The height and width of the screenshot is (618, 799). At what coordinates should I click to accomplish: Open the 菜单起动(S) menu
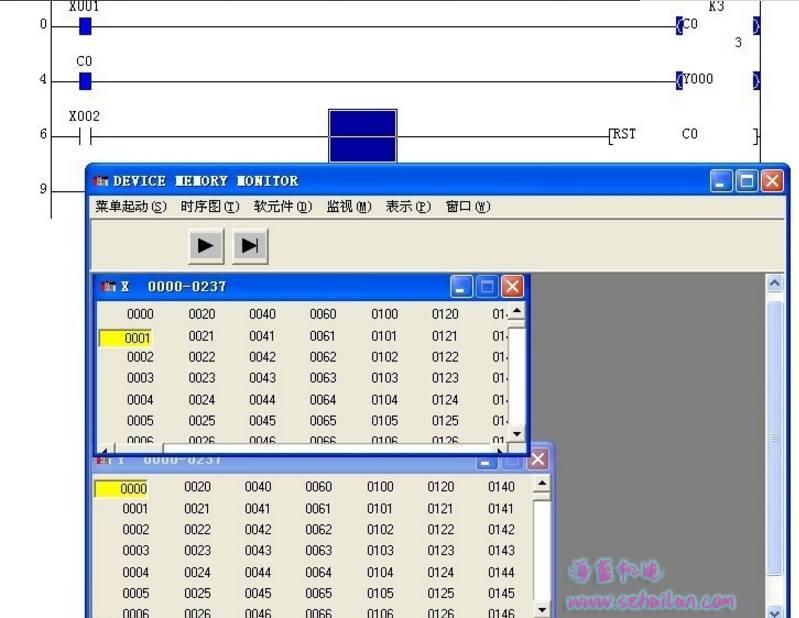coord(130,207)
